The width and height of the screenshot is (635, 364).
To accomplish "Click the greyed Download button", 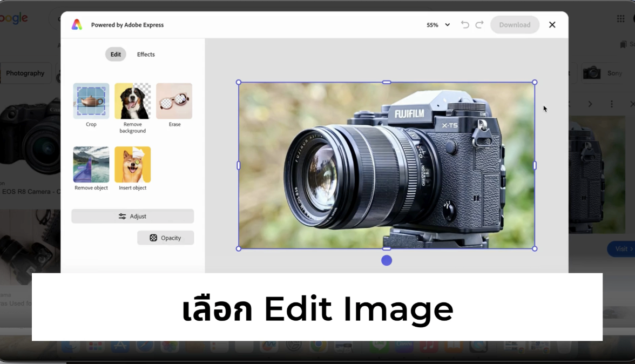I will (x=515, y=25).
